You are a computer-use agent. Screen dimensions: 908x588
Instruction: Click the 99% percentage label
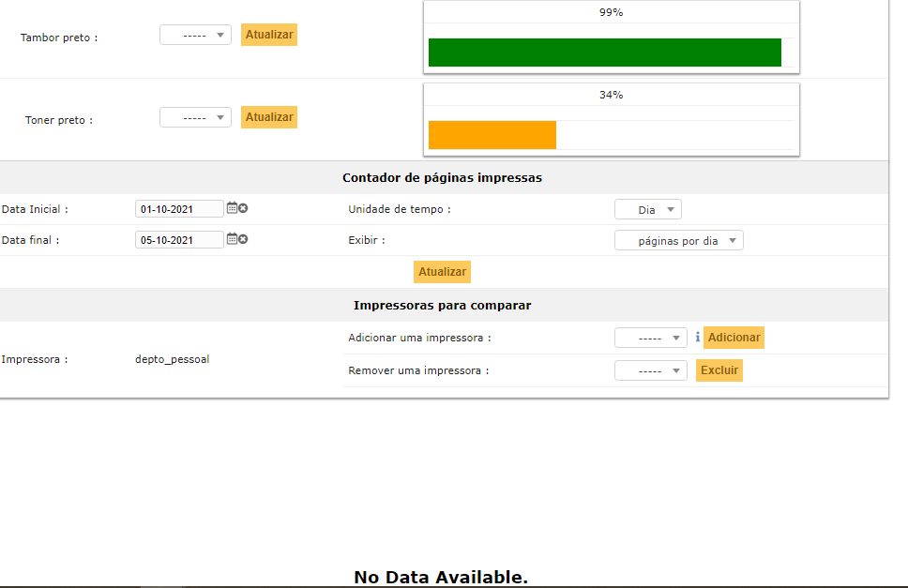tap(611, 12)
